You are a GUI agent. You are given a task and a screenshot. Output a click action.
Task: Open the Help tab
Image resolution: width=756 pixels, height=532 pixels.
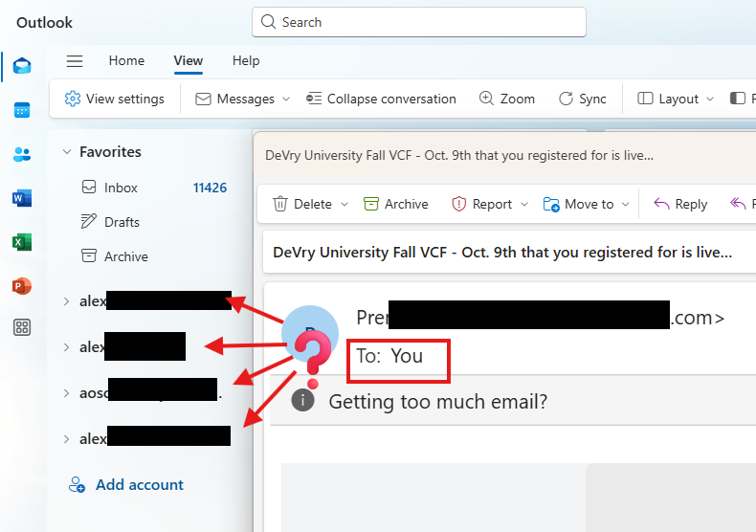246,60
